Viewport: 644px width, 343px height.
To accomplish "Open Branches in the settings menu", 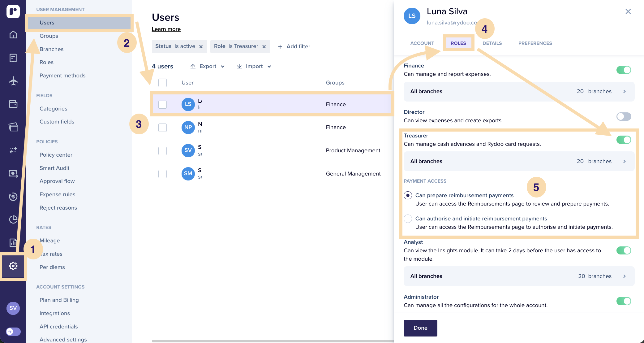I will tap(51, 49).
